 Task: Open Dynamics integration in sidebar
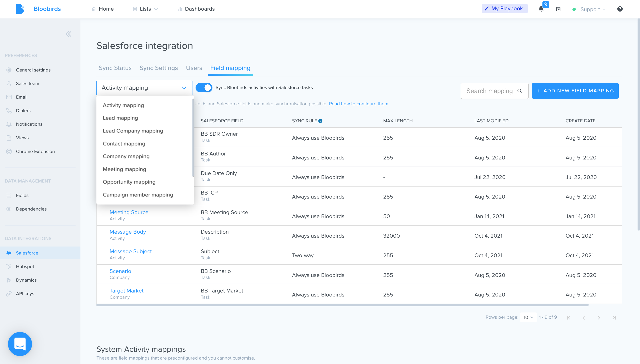[x=26, y=280]
